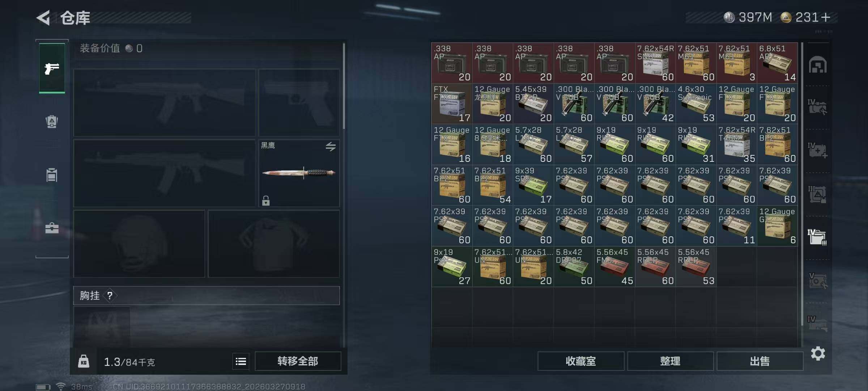The width and height of the screenshot is (868, 391).
Task: Add currency via plus next to 231
Action: pos(826,17)
